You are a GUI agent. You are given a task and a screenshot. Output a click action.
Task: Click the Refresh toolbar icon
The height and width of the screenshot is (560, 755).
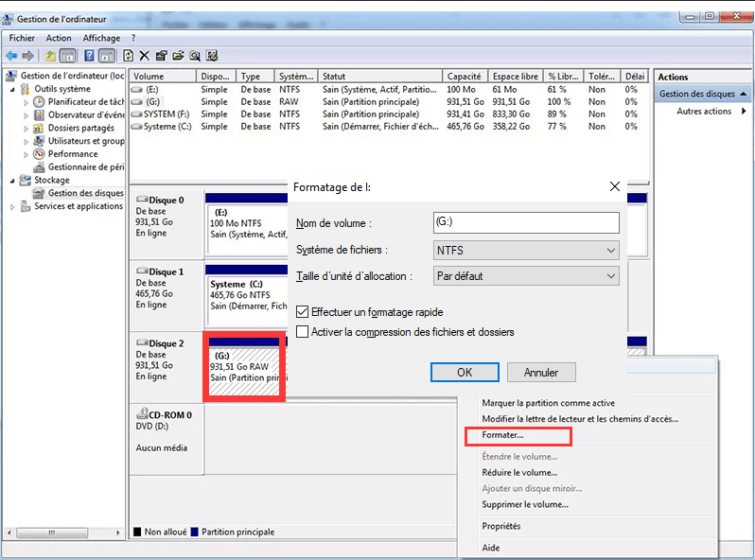128,56
